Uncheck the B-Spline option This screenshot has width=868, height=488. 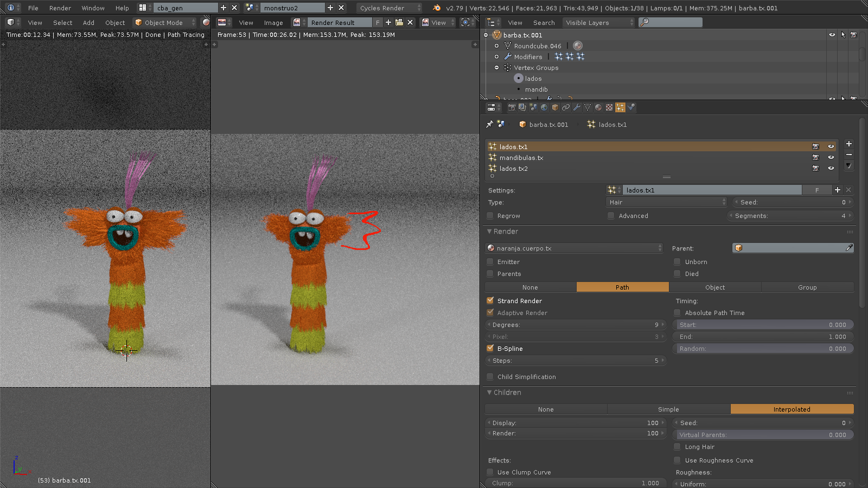pyautogui.click(x=490, y=348)
